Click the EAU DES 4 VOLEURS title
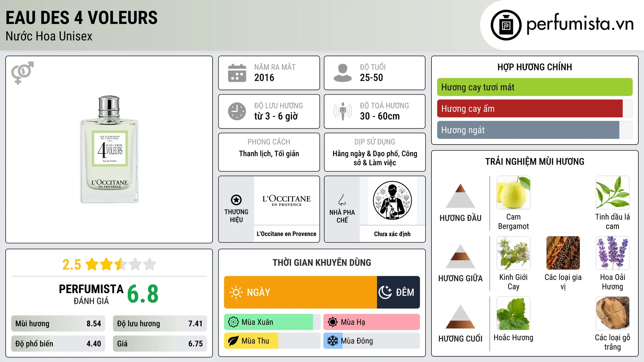644x362 pixels. (82, 18)
